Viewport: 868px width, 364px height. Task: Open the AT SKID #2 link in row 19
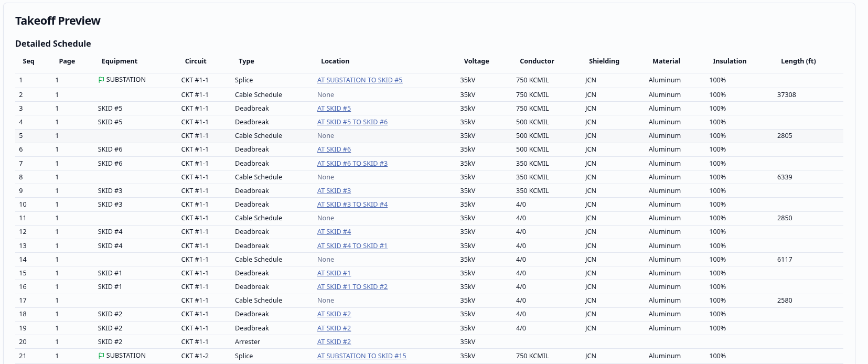click(x=334, y=328)
